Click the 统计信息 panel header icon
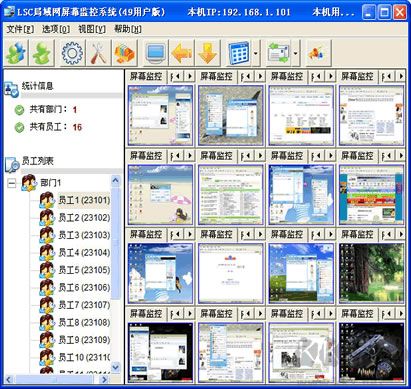Screen dimensions: 411x389 tap(11, 89)
